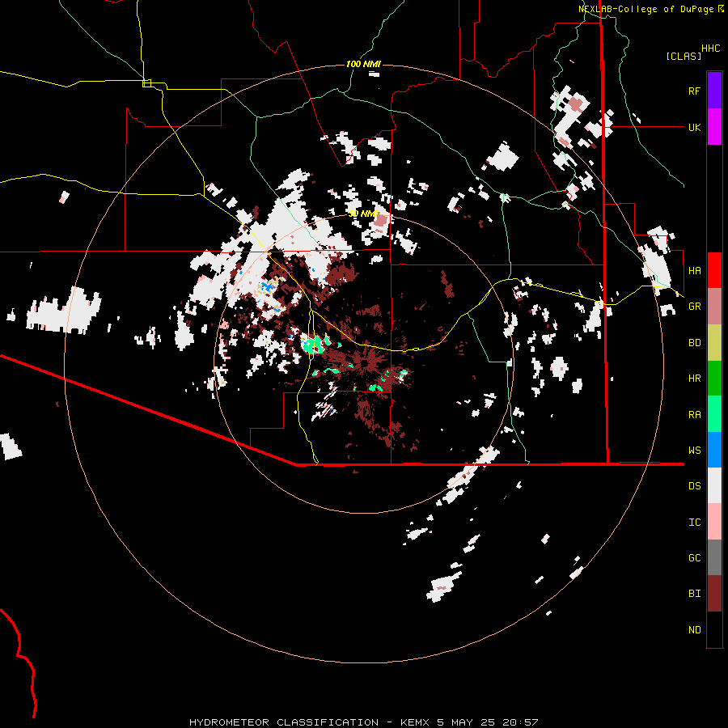Click the GC gray legend swatch
The height and width of the screenshot is (728, 728).
(714, 557)
